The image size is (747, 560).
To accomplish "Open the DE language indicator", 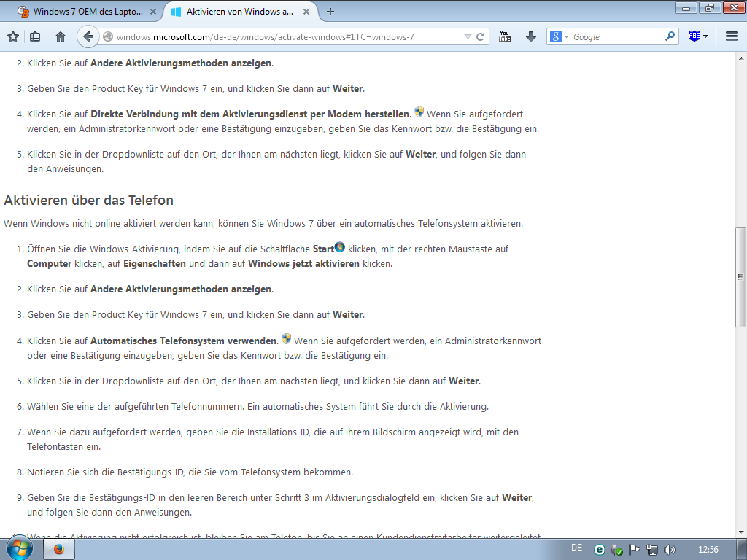I will (x=576, y=548).
